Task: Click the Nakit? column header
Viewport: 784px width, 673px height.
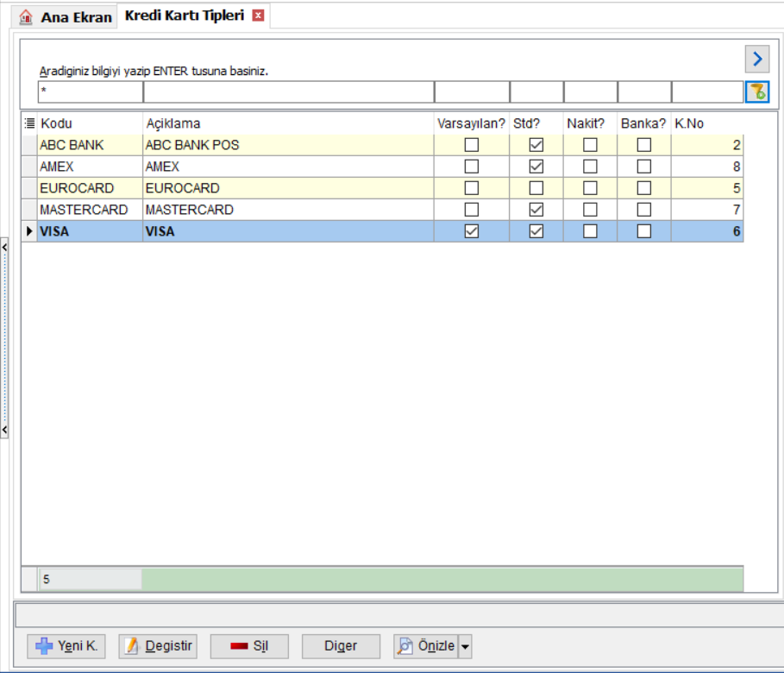Action: click(590, 123)
